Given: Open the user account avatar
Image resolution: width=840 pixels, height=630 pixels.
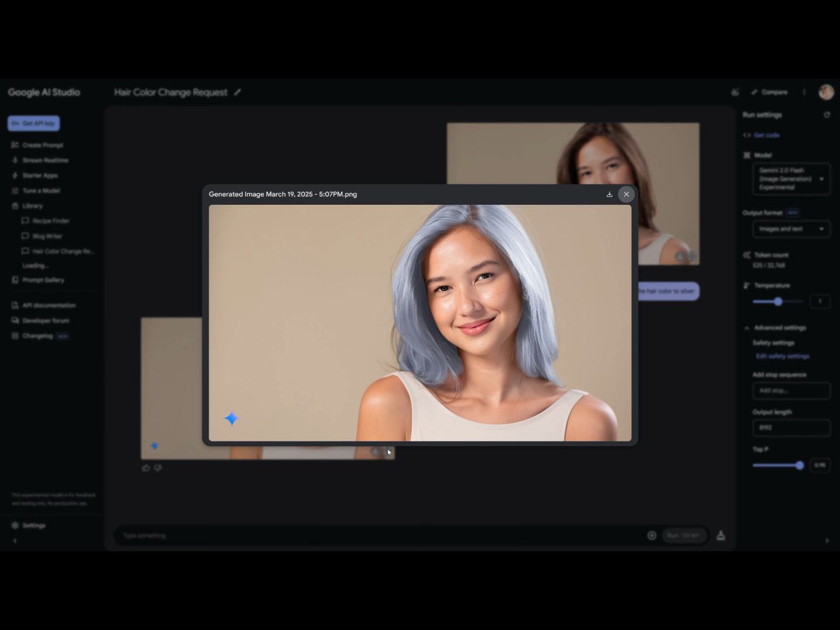Looking at the screenshot, I should [826, 92].
